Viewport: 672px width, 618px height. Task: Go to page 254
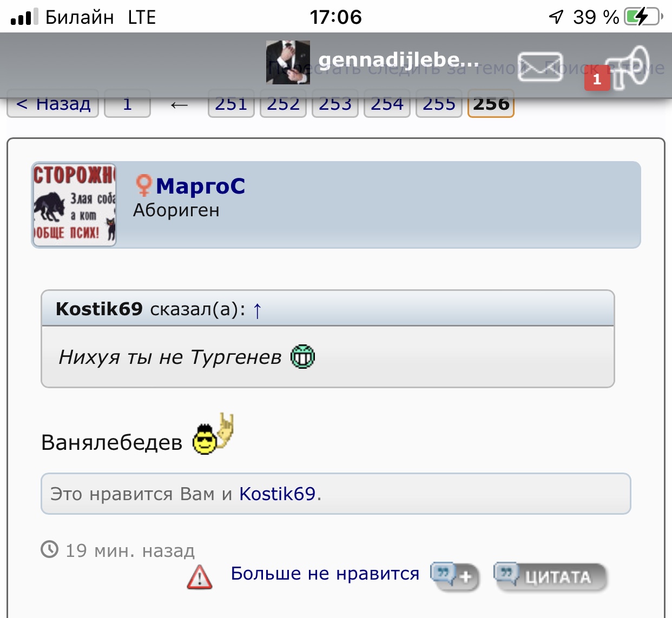pos(387,103)
